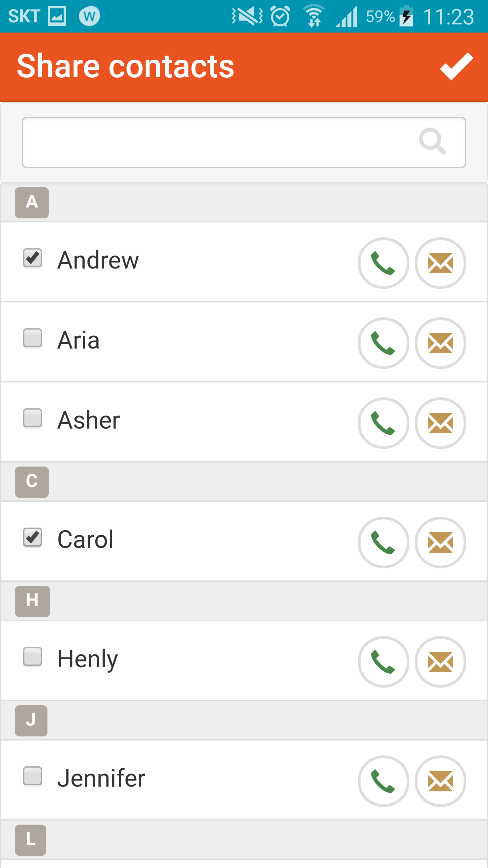Open the alarm clock status icon
The image size is (488, 868).
(x=280, y=16)
